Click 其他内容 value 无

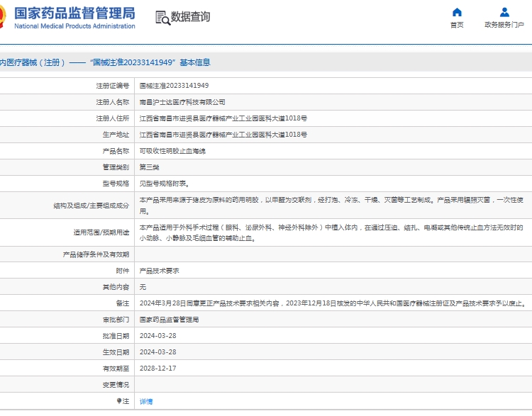143,287
